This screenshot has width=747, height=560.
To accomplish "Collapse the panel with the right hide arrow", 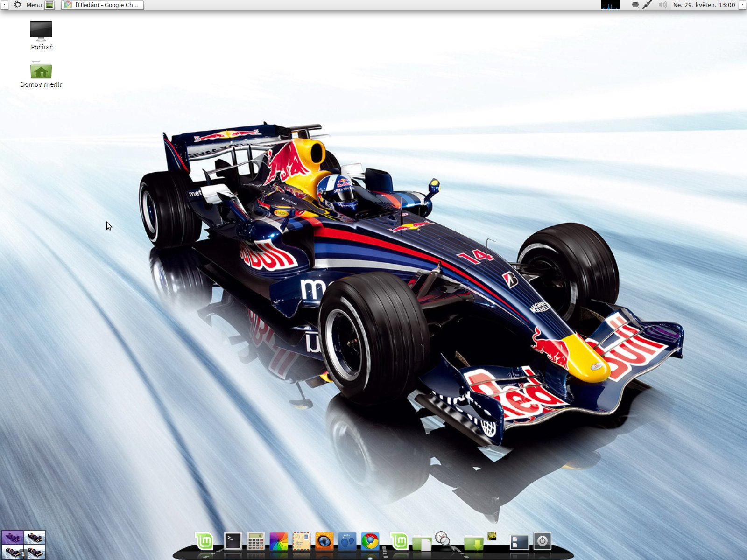I will click(742, 5).
